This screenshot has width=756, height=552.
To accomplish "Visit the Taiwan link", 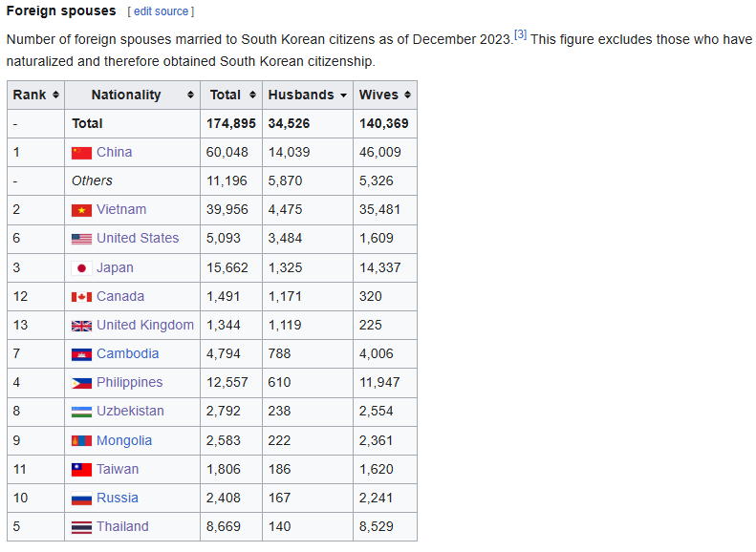I will pos(118,469).
